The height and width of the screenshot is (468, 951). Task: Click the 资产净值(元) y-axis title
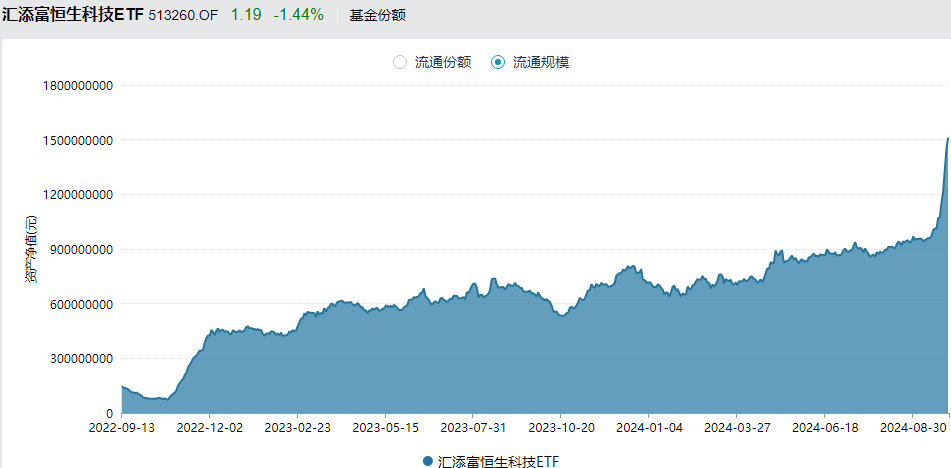point(31,249)
